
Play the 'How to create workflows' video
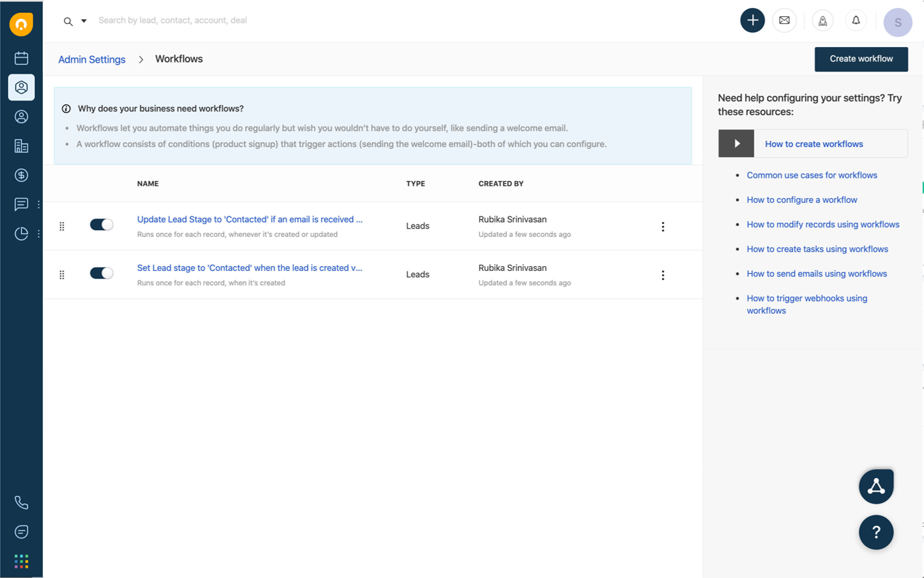click(736, 144)
